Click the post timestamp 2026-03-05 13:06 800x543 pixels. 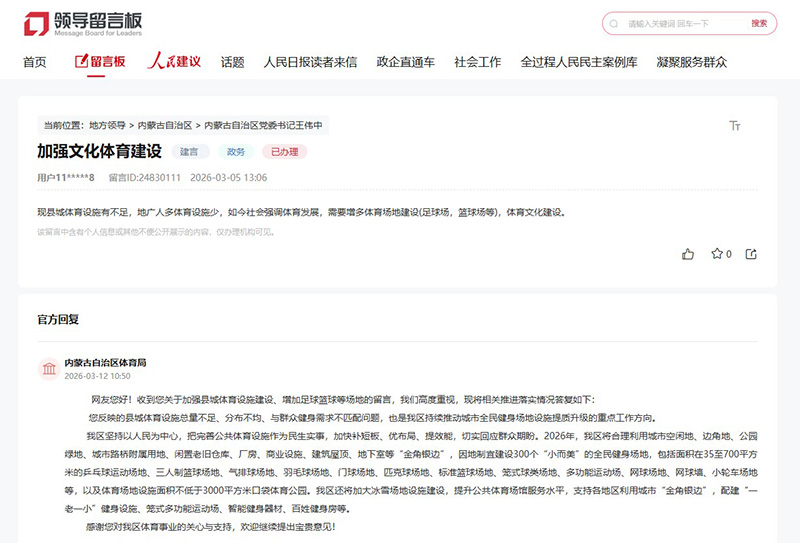point(229,178)
